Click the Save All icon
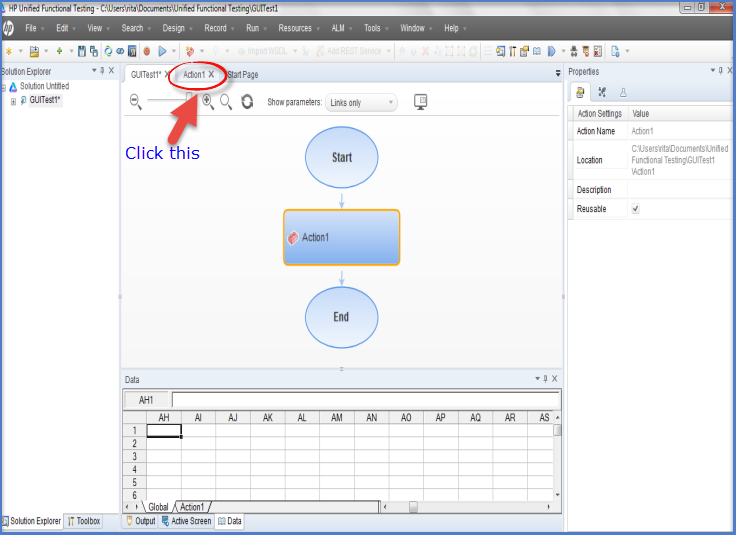The image size is (736, 535). [94, 51]
